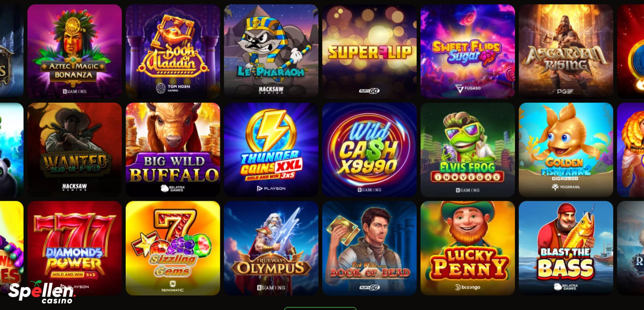Play Sweet Flips Sugar by Fugaso
This screenshot has width=644, height=310.
pyautogui.click(x=468, y=51)
